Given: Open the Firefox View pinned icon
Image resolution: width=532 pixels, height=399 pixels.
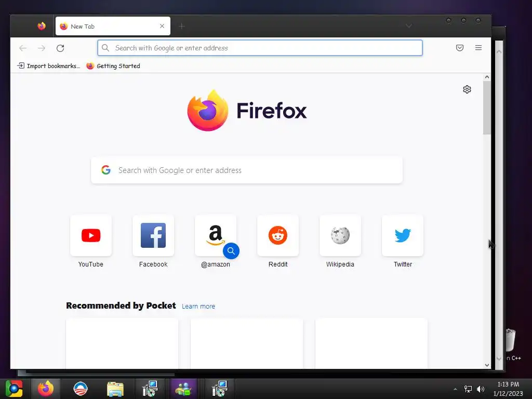Looking at the screenshot, I should pyautogui.click(x=42, y=26).
